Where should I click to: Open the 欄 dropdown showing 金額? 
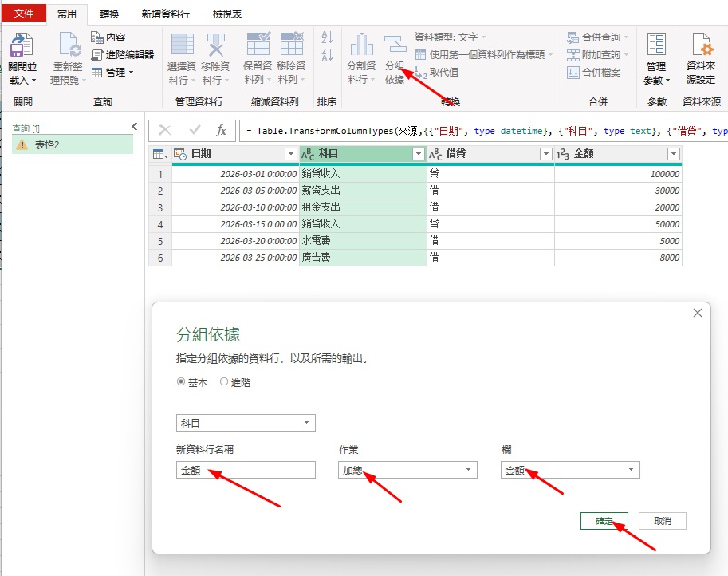click(x=569, y=471)
